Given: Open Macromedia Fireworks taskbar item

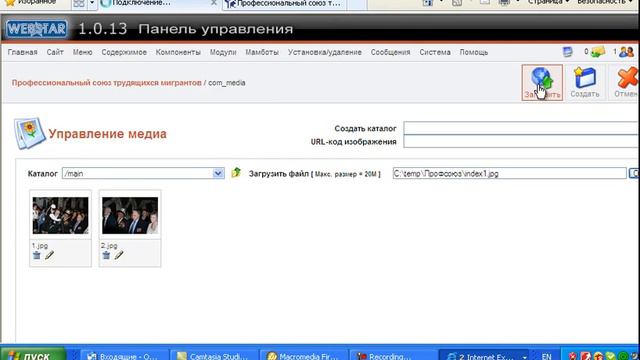Looking at the screenshot, I should [304, 355].
